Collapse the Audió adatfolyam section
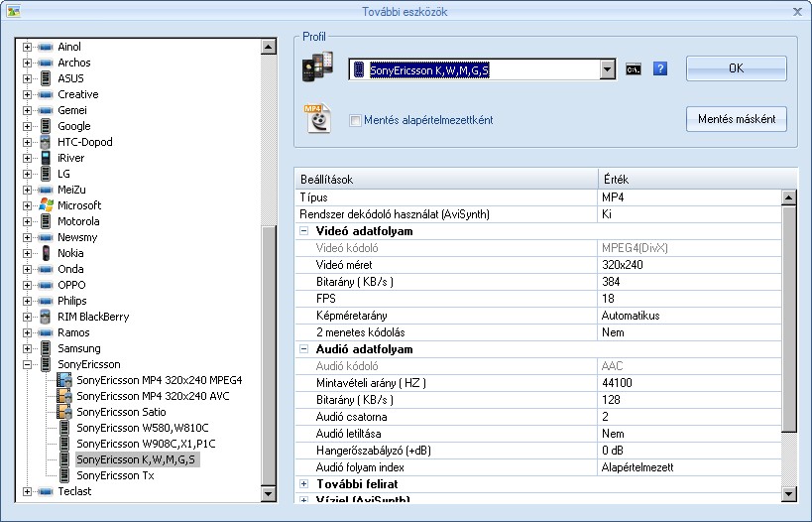 [x=304, y=349]
